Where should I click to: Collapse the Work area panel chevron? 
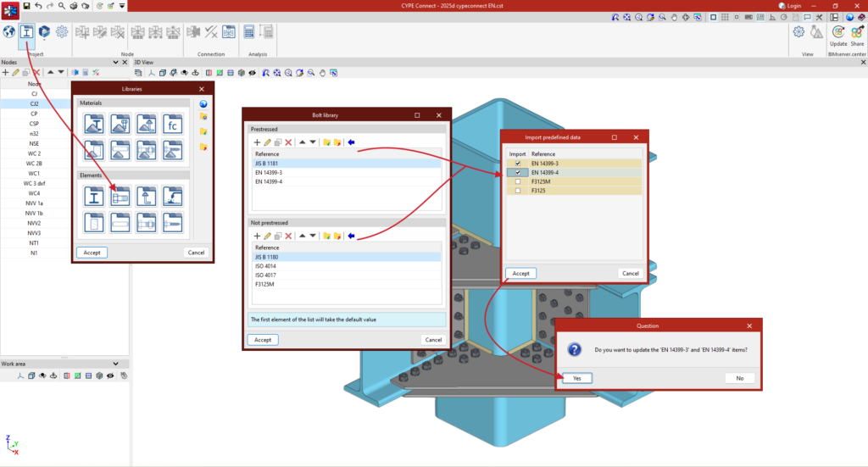pos(115,364)
